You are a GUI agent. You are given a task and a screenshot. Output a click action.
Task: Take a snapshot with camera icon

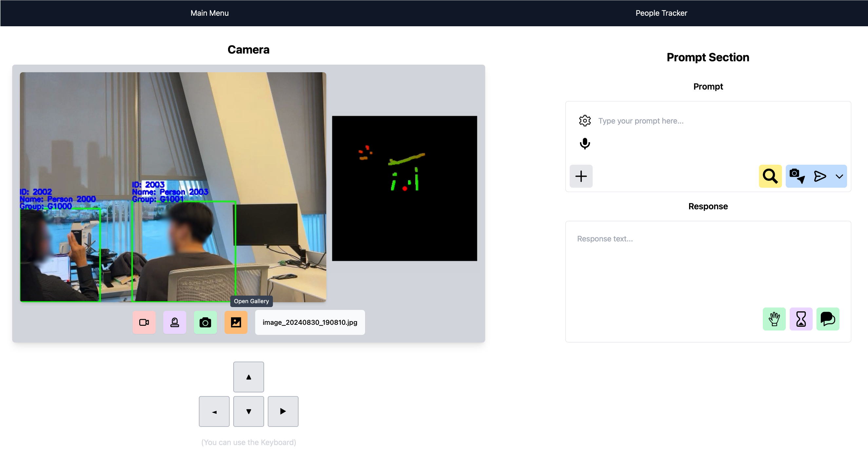(205, 322)
